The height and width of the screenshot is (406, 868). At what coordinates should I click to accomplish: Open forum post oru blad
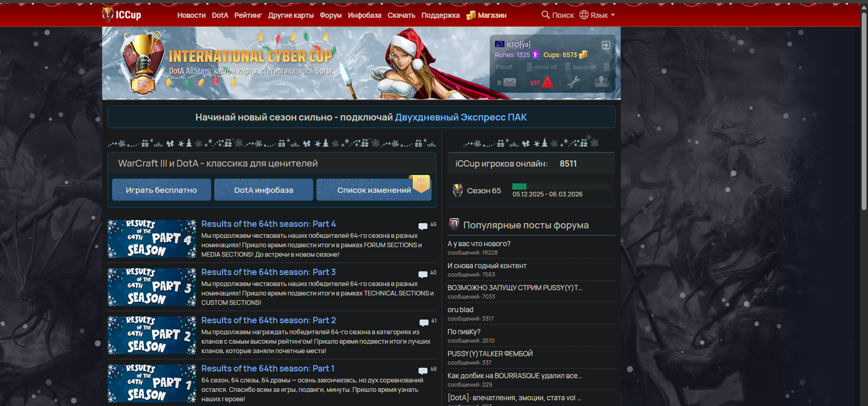tap(460, 310)
